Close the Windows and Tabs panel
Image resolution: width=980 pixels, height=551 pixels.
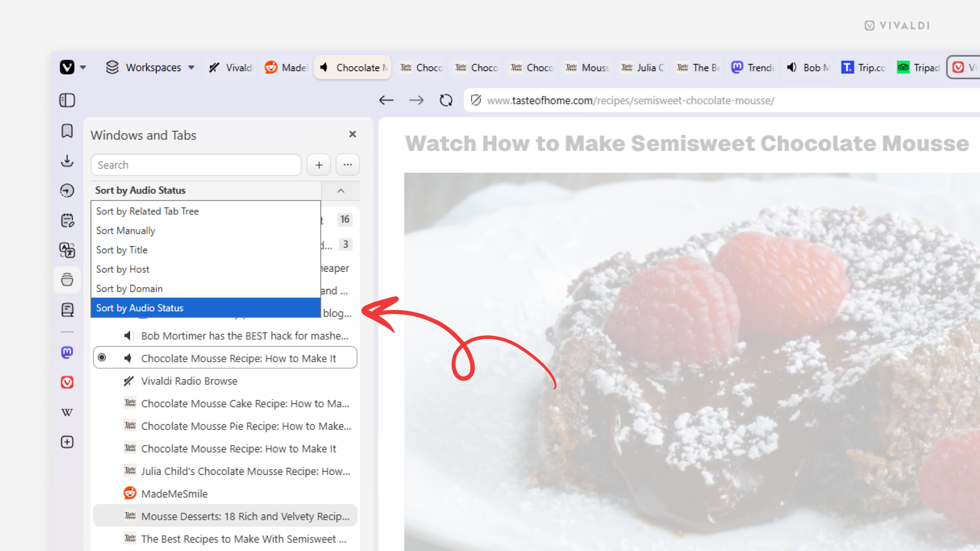pyautogui.click(x=352, y=134)
